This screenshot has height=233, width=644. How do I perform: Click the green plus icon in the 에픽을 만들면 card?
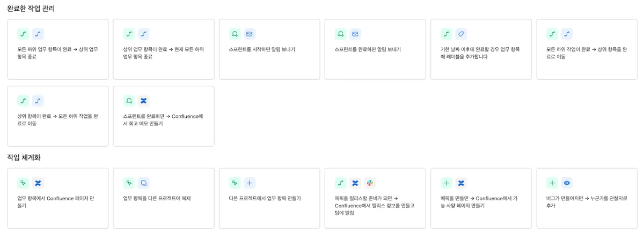tap(447, 183)
